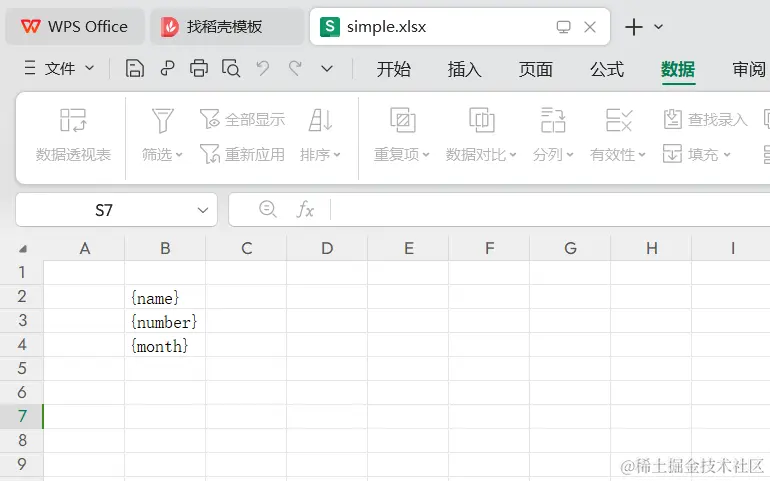The image size is (770, 481).
Task: Click the 有效性 icon
Action: pyautogui.click(x=618, y=120)
